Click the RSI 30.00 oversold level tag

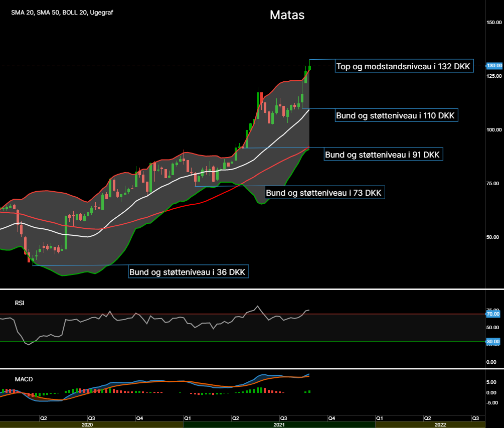(493, 342)
